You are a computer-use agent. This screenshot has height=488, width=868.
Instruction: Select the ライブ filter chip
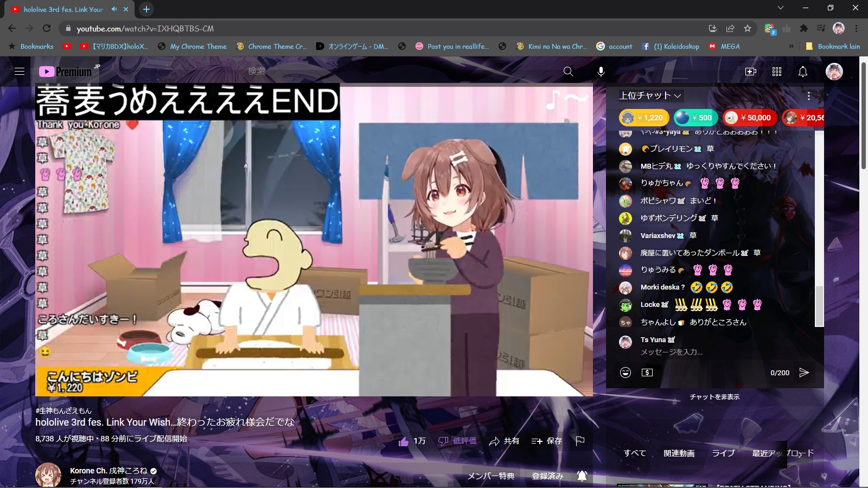(723, 453)
